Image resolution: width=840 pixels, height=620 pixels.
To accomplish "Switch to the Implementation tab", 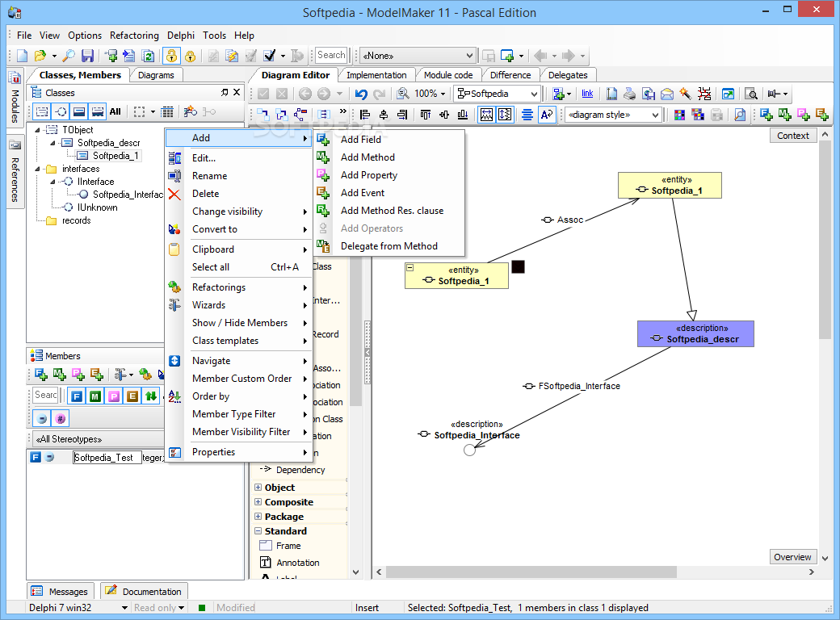I will pyautogui.click(x=376, y=76).
